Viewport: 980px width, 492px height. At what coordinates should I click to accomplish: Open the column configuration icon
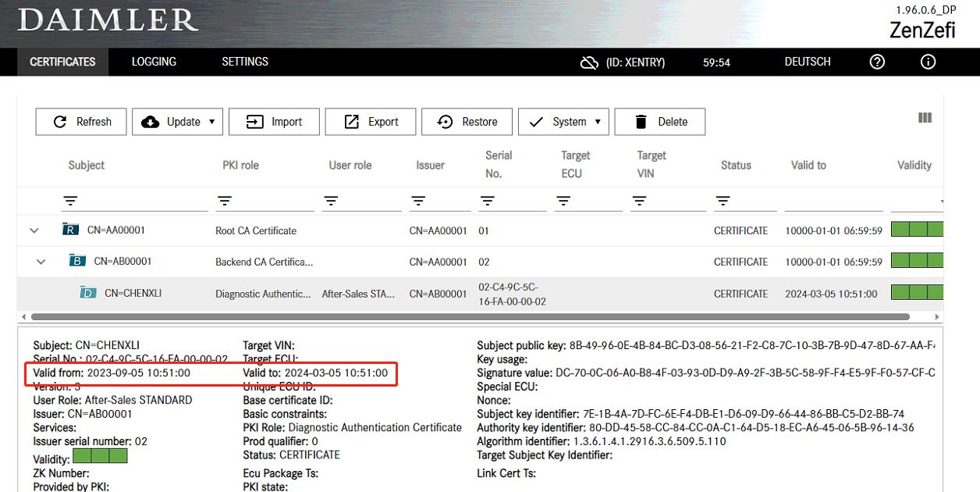pos(925,117)
